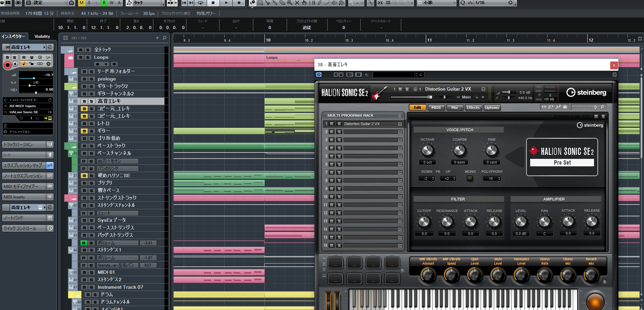Screen dimensions: 644x310
Task: Click the trash icon in Multi Program Rack
Action: 400,116
